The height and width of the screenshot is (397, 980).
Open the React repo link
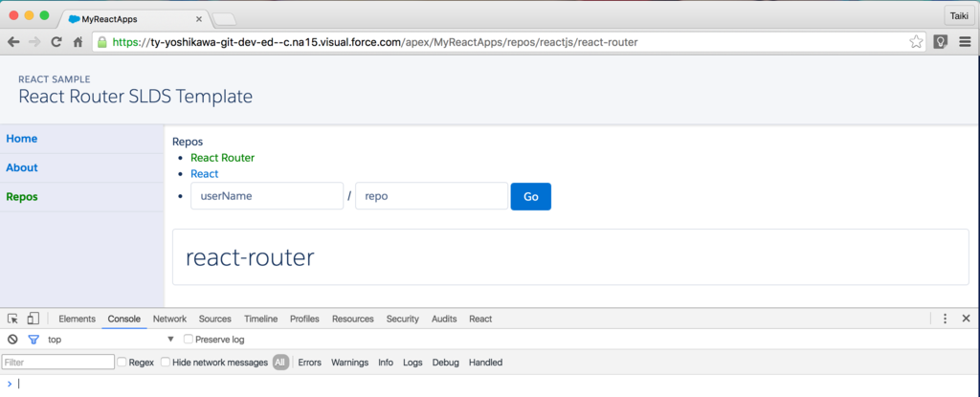205,174
